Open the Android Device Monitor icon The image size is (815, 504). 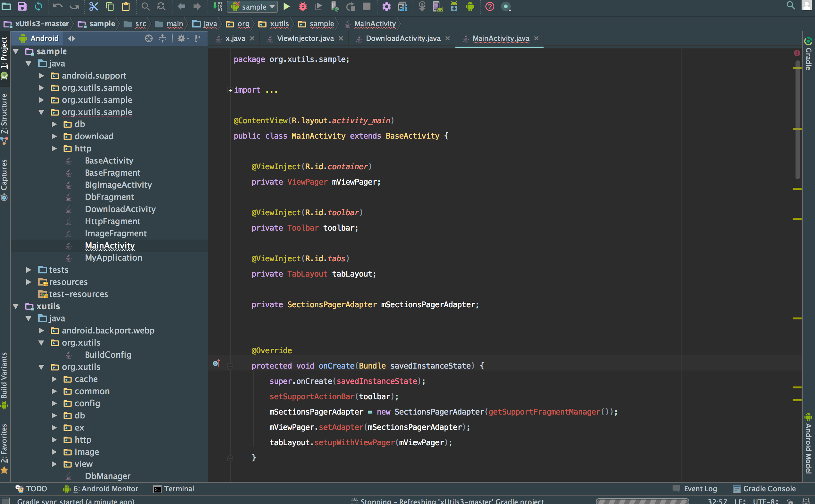click(x=470, y=6)
